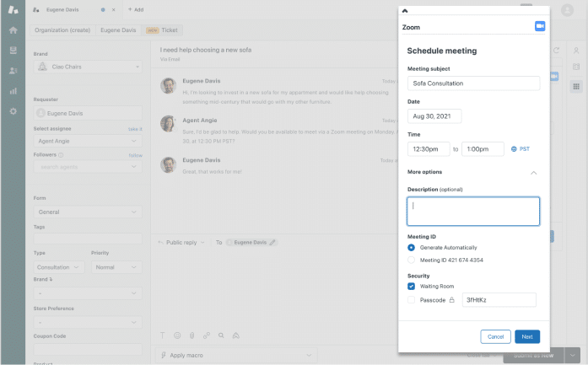588x365 pixels.
Task: Click Agent Angie avatar in conversation
Action: pos(169,124)
